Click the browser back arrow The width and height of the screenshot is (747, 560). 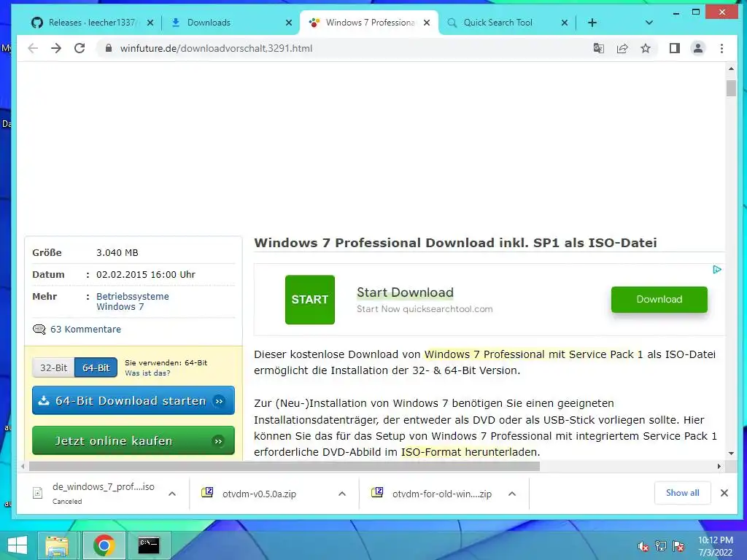point(33,48)
